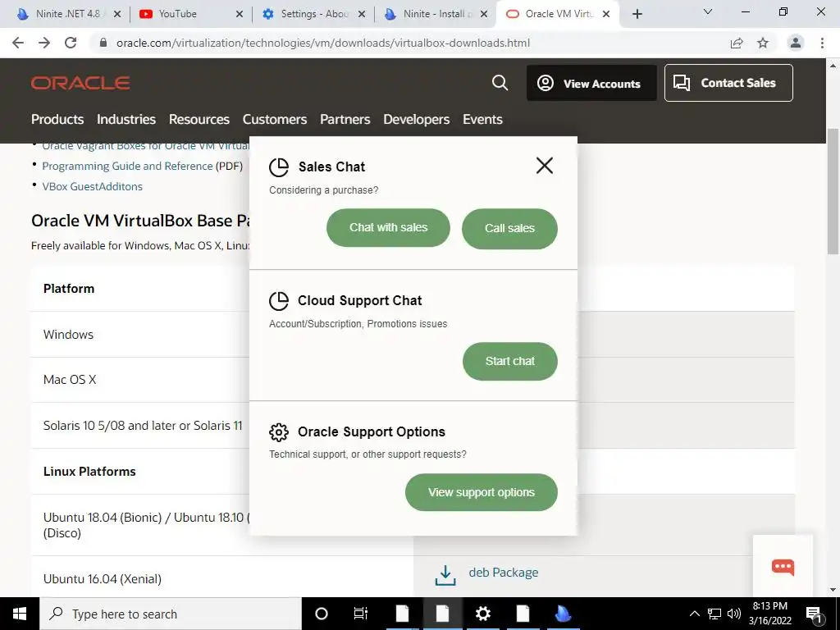Close the YouTube tab

pyautogui.click(x=240, y=14)
